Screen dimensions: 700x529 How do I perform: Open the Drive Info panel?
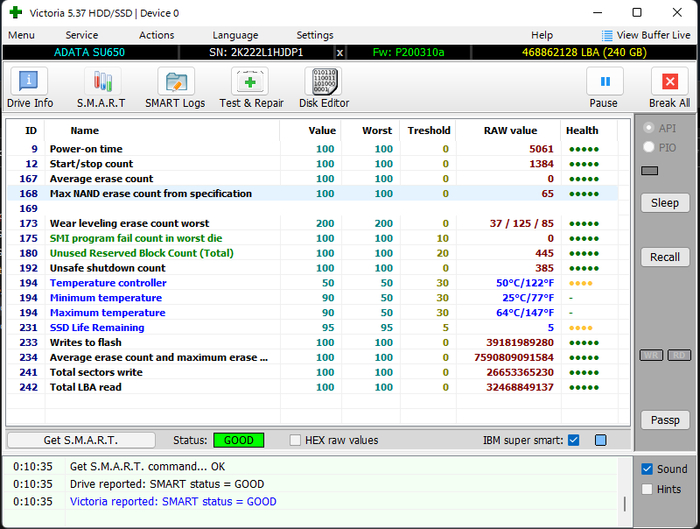pos(29,88)
